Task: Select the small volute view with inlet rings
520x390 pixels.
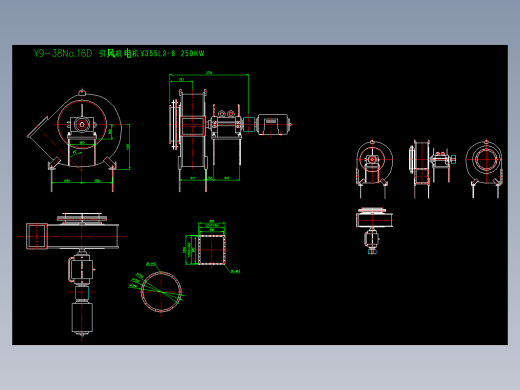Action: click(484, 168)
